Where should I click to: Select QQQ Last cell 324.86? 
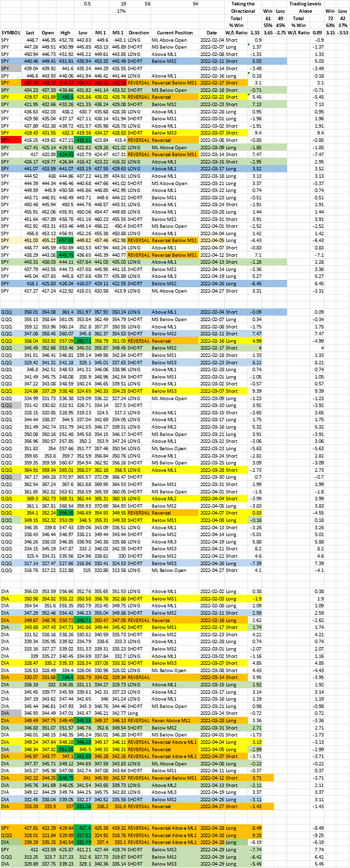click(31, 391)
